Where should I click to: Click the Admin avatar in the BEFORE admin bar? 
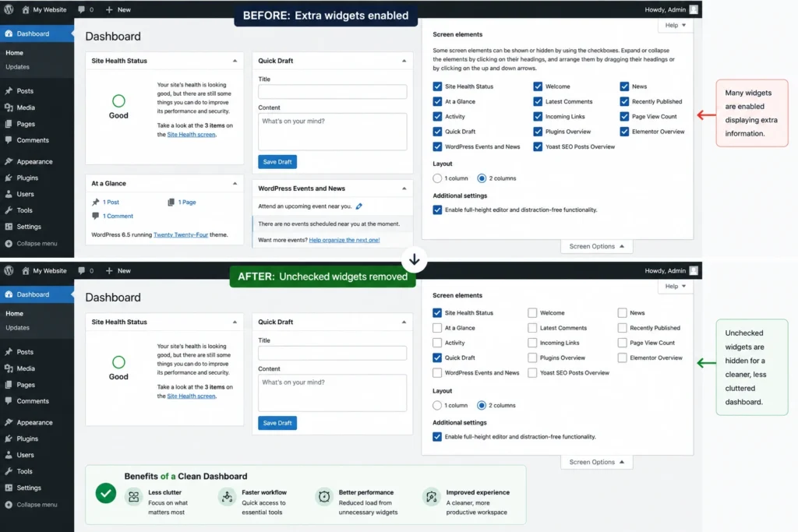coord(693,9)
